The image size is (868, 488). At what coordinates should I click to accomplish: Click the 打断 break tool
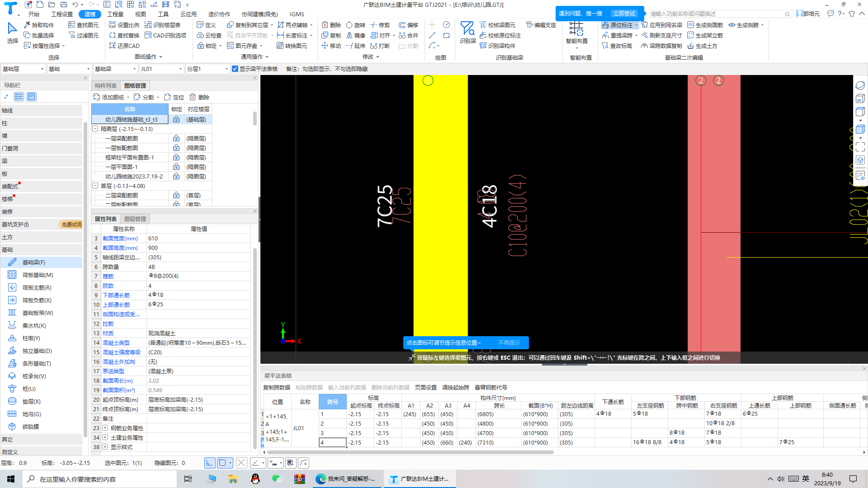point(380,46)
